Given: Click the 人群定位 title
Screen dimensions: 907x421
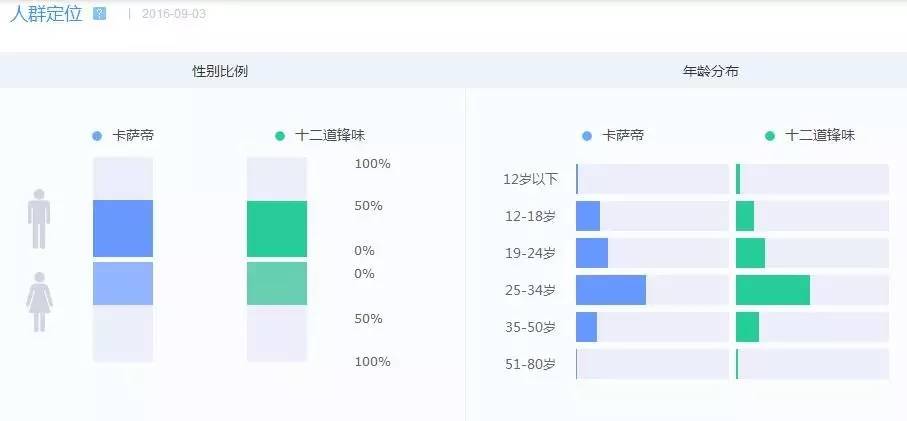Looking at the screenshot, I should pos(46,14).
